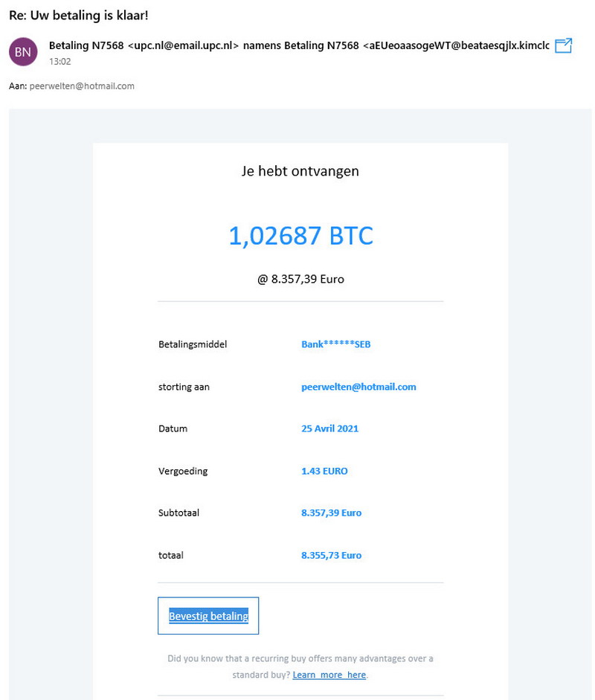The width and height of the screenshot is (595, 700).
Task: Click the Je hebt ontvangen heading
Action: [x=300, y=171]
